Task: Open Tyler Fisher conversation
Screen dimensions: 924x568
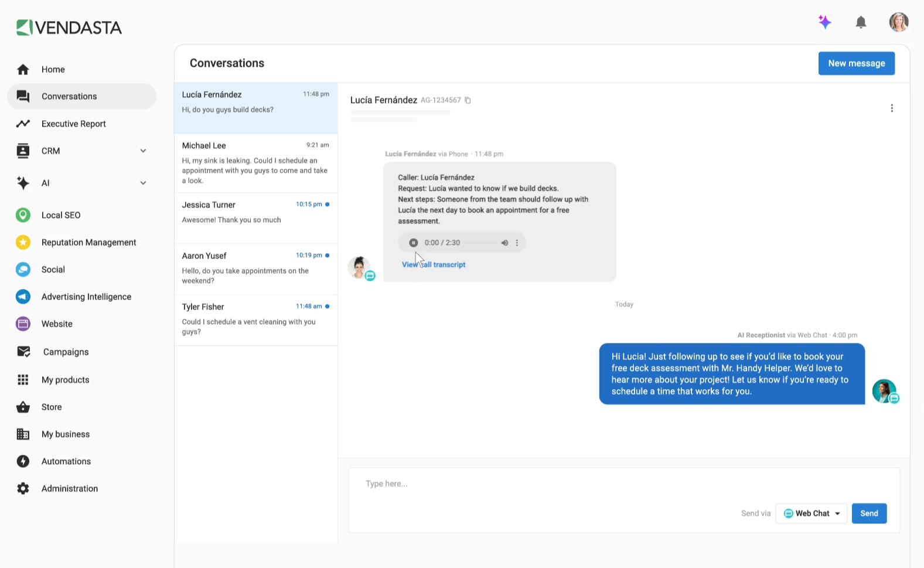Action: (256, 321)
